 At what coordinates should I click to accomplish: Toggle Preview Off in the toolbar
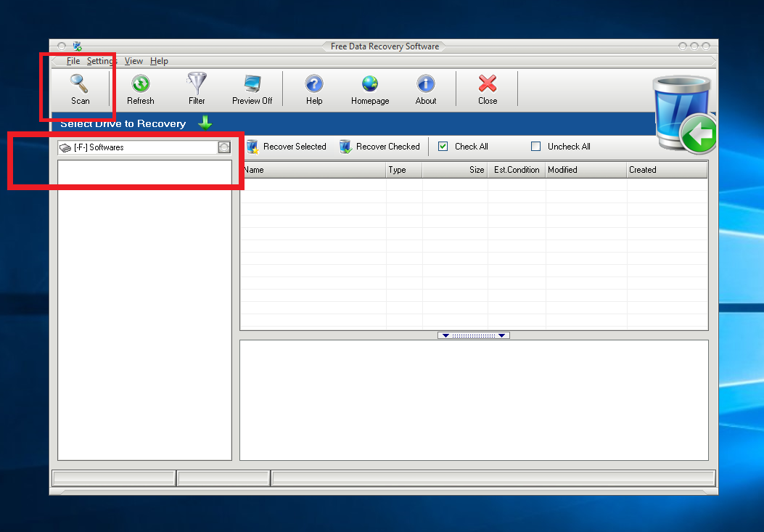point(252,89)
